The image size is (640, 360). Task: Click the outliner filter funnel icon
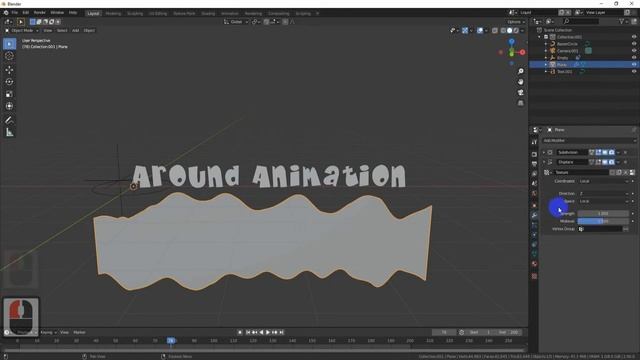coord(622,21)
